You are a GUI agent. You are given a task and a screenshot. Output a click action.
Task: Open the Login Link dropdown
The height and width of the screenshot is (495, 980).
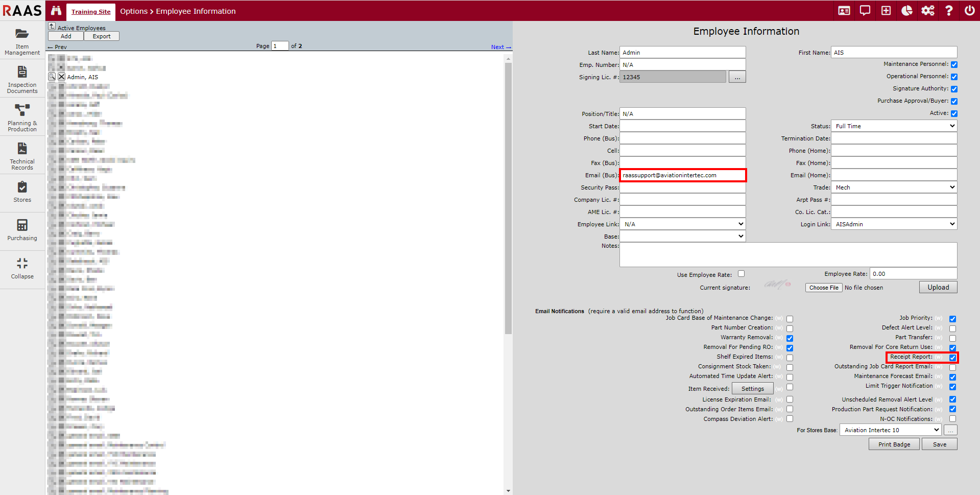(894, 224)
